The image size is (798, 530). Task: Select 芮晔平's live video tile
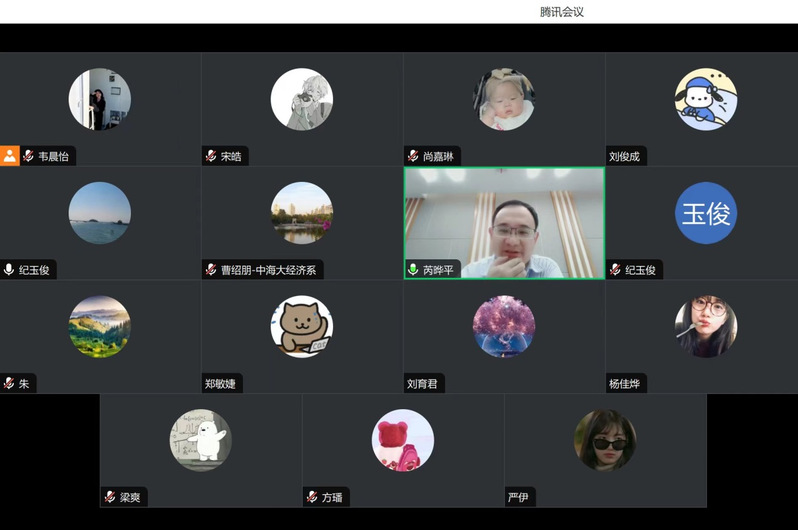click(x=504, y=222)
